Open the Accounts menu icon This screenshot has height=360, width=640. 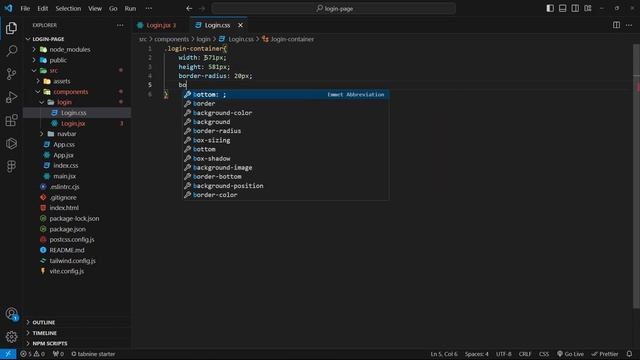pos(11,313)
